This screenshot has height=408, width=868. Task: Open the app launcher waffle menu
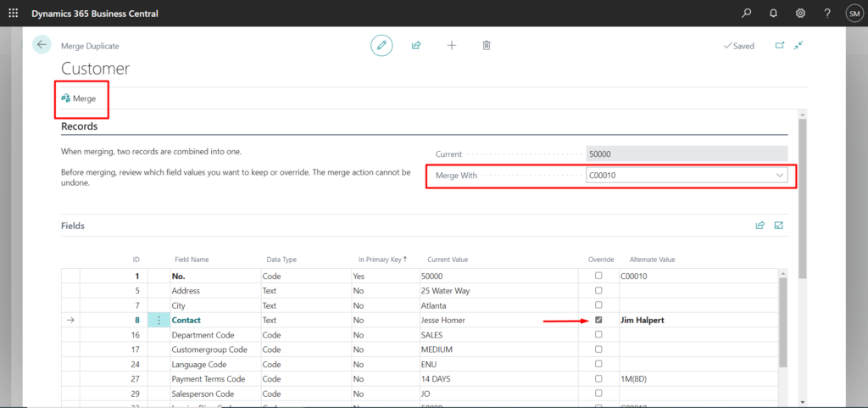point(13,13)
